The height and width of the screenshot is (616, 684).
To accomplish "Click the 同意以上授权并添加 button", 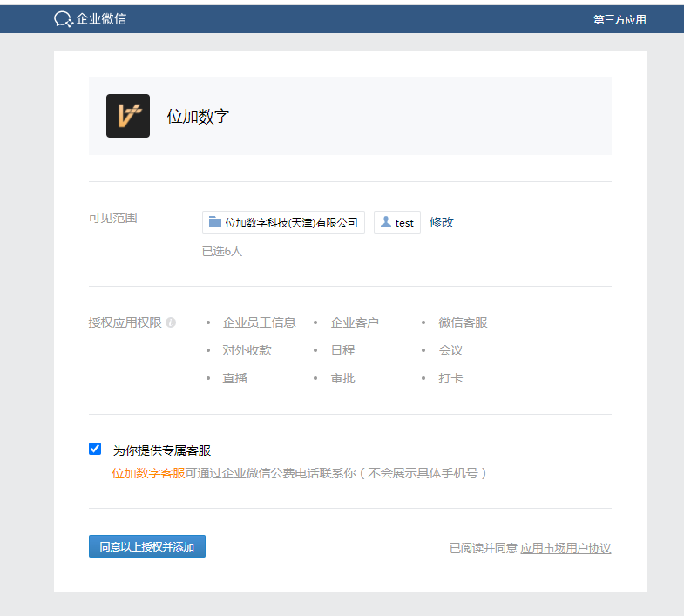I will (147, 546).
